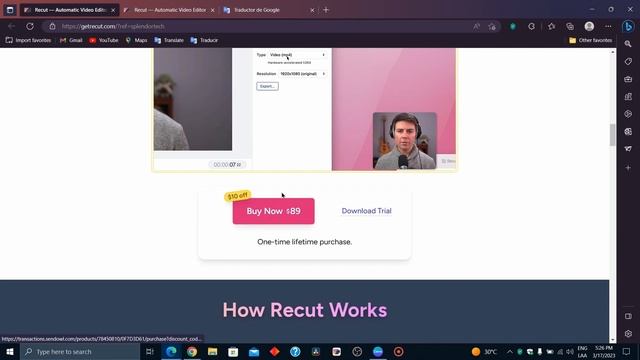This screenshot has width=640, height=360.
Task: Open the Favorites star menu
Action: coord(551,27)
